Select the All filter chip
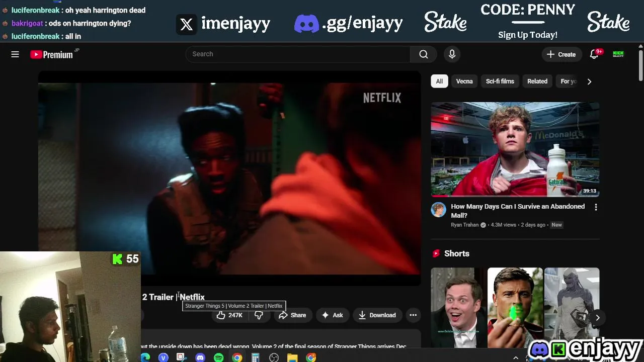 click(439, 81)
